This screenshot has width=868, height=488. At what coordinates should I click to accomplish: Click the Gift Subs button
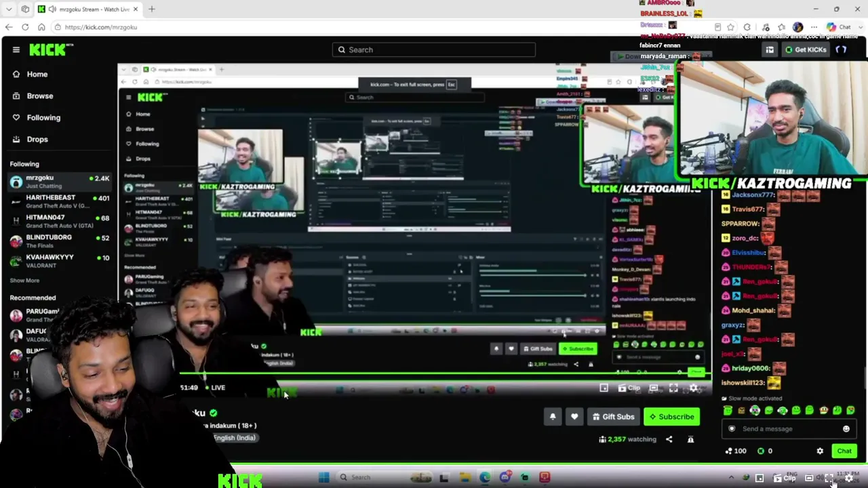pos(613,417)
